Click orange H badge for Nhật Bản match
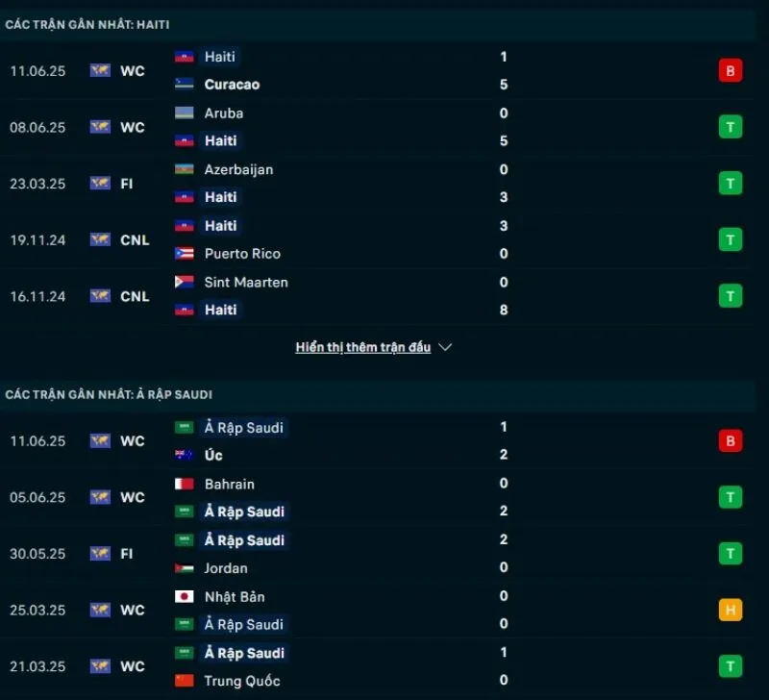This screenshot has width=769, height=700. pos(731,610)
